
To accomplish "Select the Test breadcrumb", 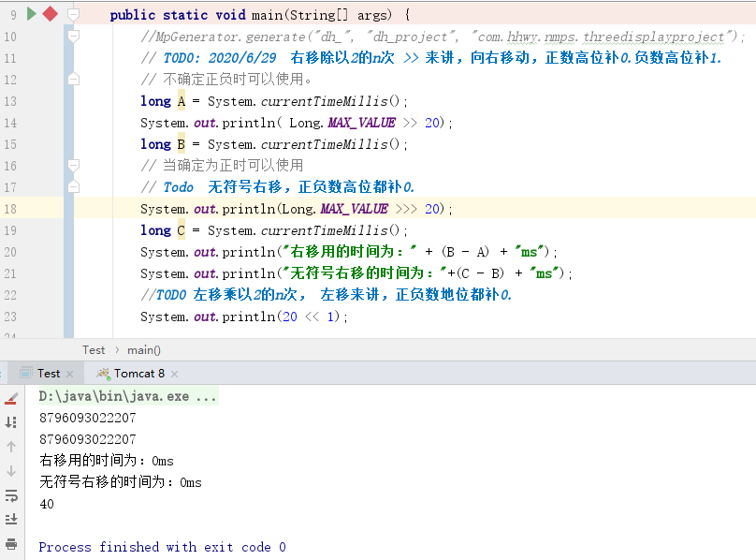I will coord(94,350).
